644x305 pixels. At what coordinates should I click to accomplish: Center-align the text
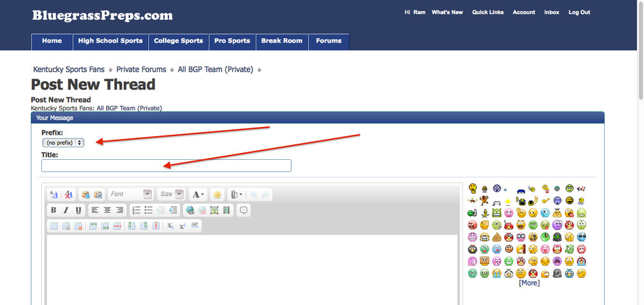click(107, 210)
